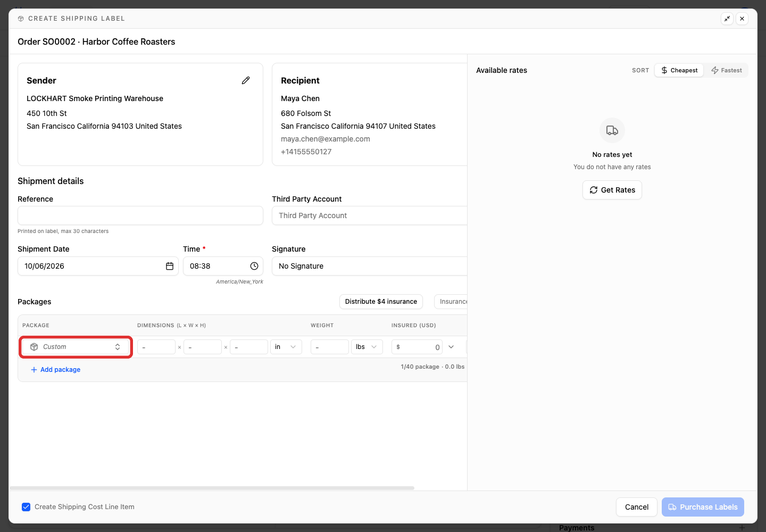The image size is (766, 532).
Task: Click the insured amount dollar field
Action: coord(417,347)
